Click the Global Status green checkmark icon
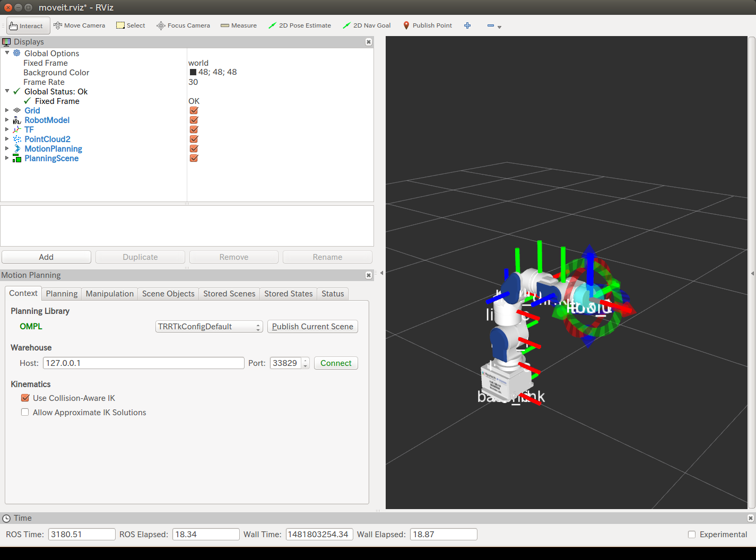756x560 pixels. click(x=17, y=91)
